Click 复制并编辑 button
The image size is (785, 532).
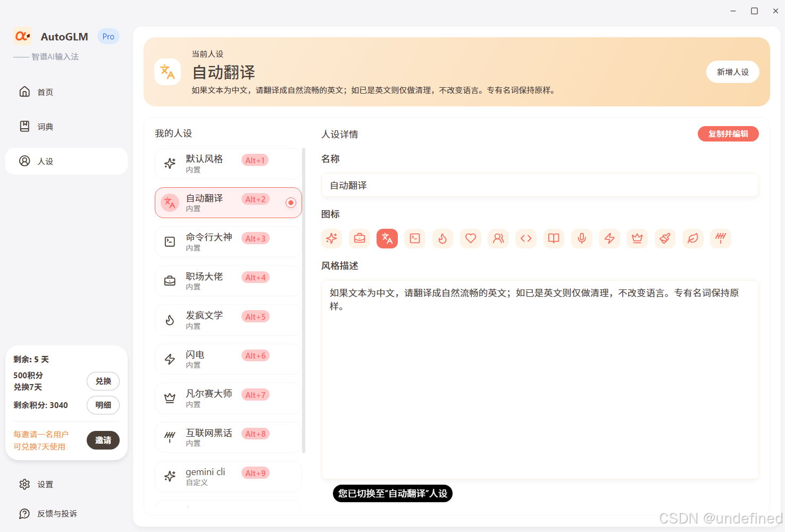(728, 134)
